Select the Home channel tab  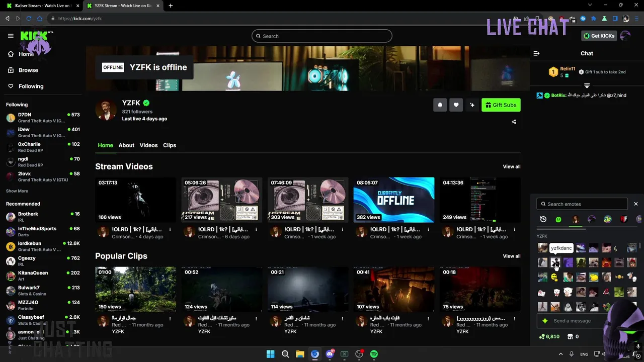[105, 145]
